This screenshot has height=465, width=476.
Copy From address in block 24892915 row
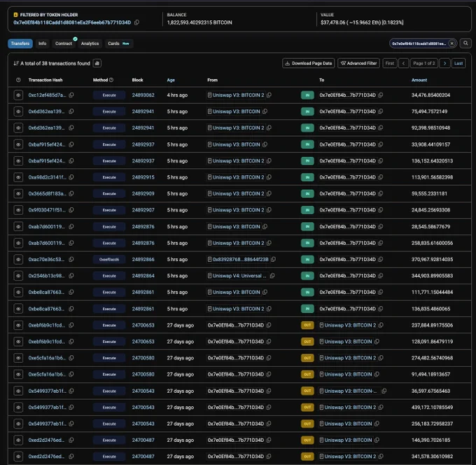269,177
